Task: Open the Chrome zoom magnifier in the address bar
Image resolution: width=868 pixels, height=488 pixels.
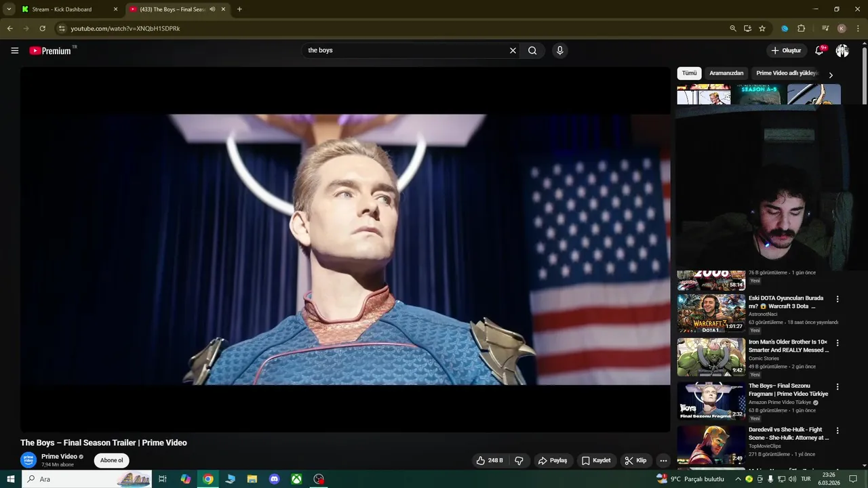Action: [x=733, y=28]
